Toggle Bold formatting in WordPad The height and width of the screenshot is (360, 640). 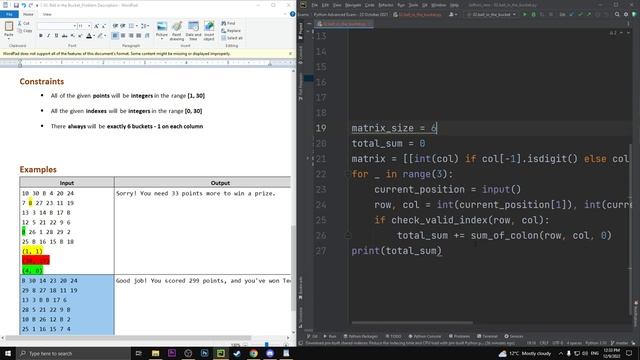tap(41, 36)
